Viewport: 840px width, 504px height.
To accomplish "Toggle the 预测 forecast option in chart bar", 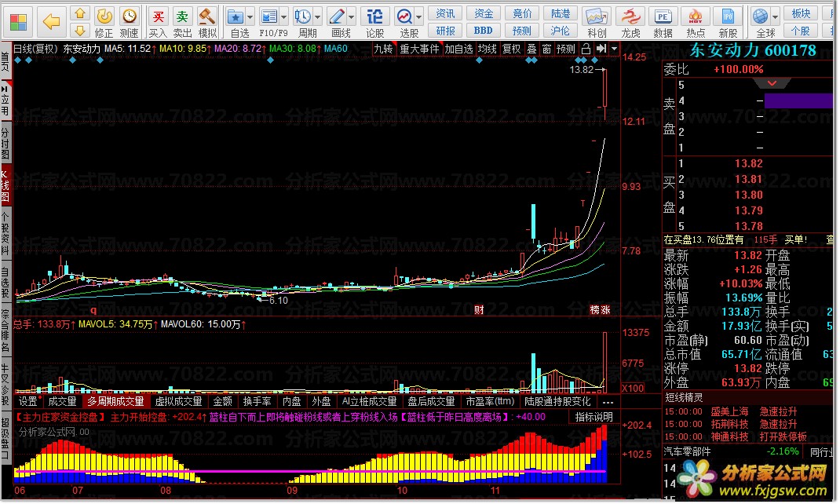I will coord(566,49).
